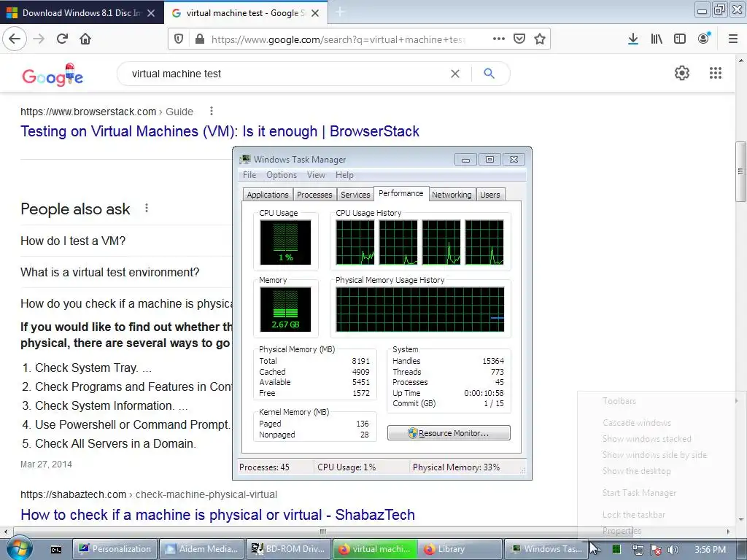Screen dimensions: 747x560
Task: Open BrowserStack Testing on Virtual Machines link
Action: tap(220, 131)
